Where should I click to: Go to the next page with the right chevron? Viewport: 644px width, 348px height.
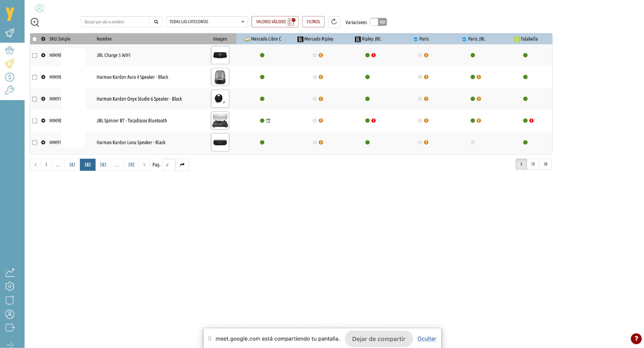point(144,165)
